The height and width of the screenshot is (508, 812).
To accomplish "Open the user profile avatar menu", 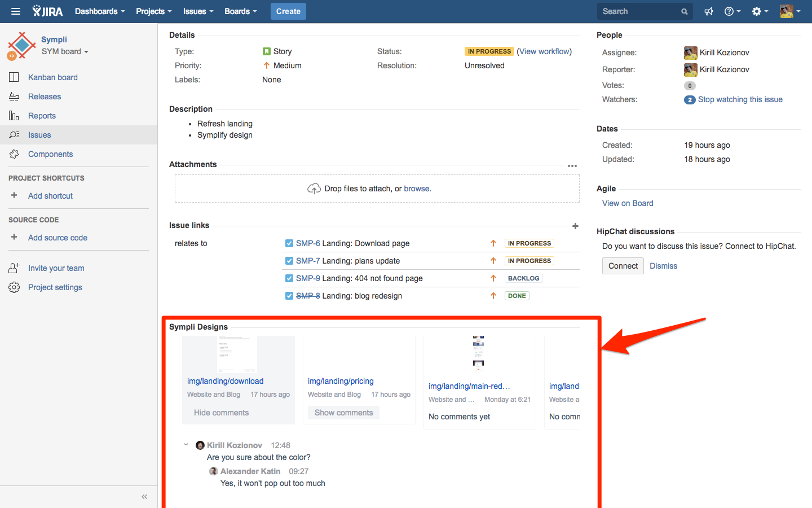I will pos(790,11).
